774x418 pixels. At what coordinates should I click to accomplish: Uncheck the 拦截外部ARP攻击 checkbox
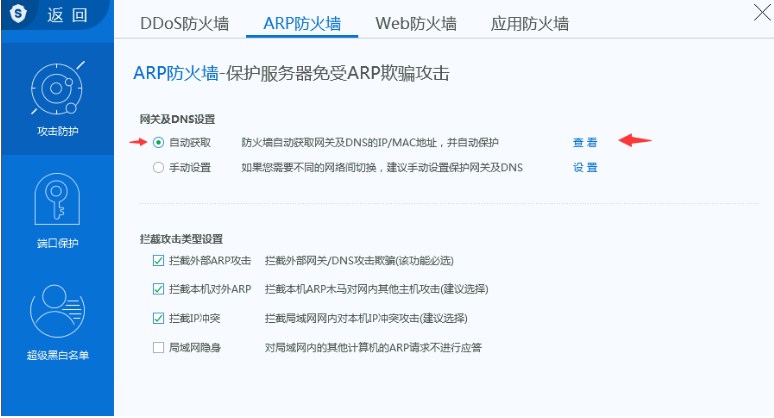tap(158, 261)
